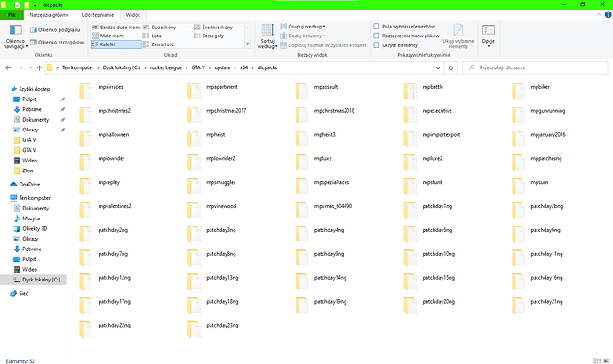Switch to the Widok tab

click(133, 15)
